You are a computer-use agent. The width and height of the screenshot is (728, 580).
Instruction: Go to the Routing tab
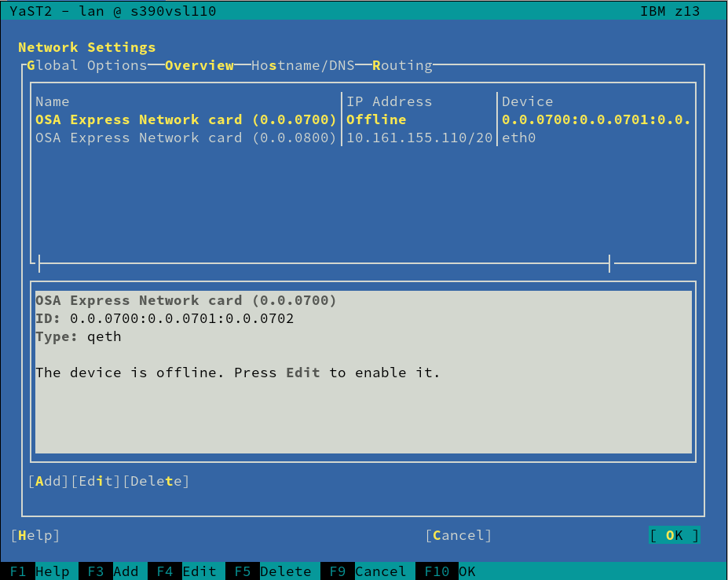pos(402,65)
